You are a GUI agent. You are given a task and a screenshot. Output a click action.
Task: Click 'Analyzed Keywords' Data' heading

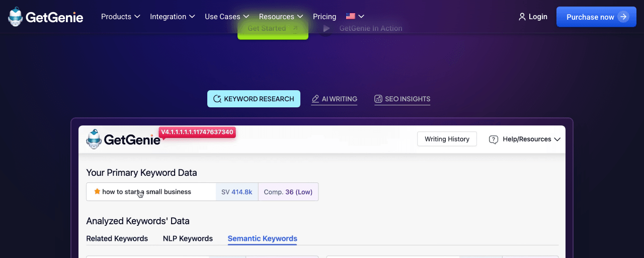coord(138,221)
